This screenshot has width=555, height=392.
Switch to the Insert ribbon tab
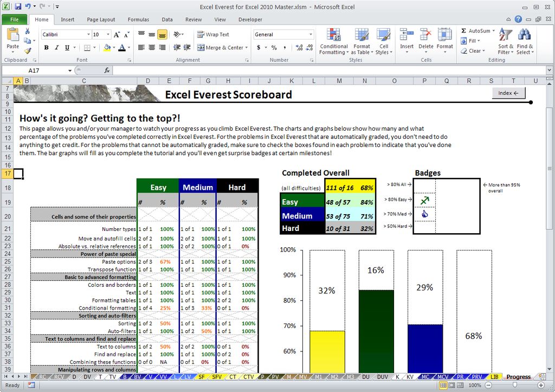[x=67, y=20]
